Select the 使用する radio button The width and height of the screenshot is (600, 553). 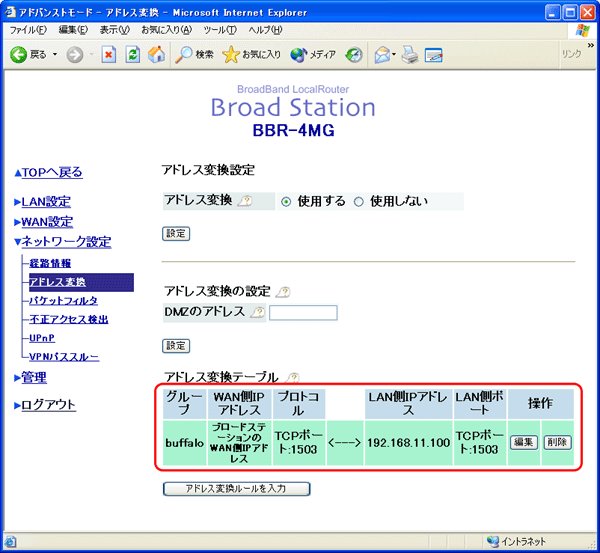[x=286, y=201]
